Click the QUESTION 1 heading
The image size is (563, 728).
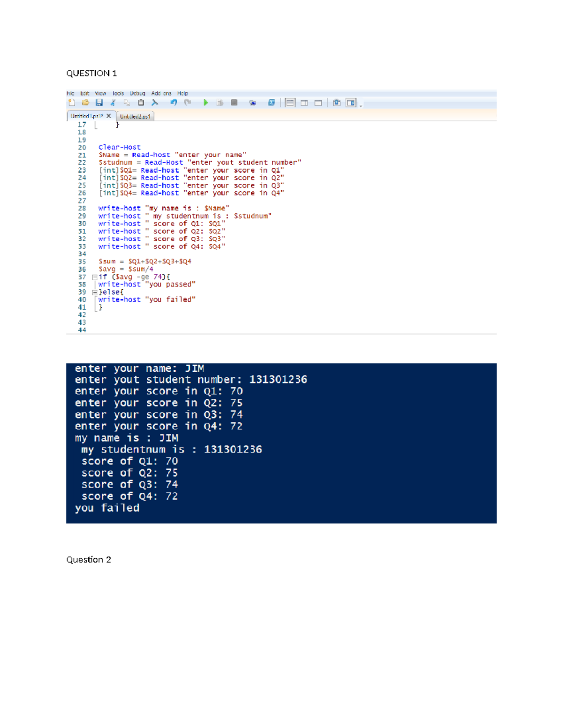click(x=91, y=73)
